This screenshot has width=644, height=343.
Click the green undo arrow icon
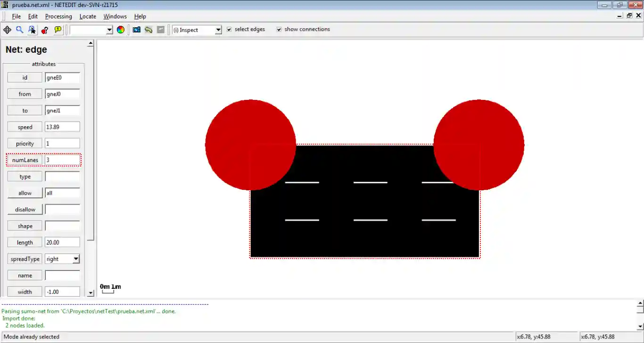(149, 30)
